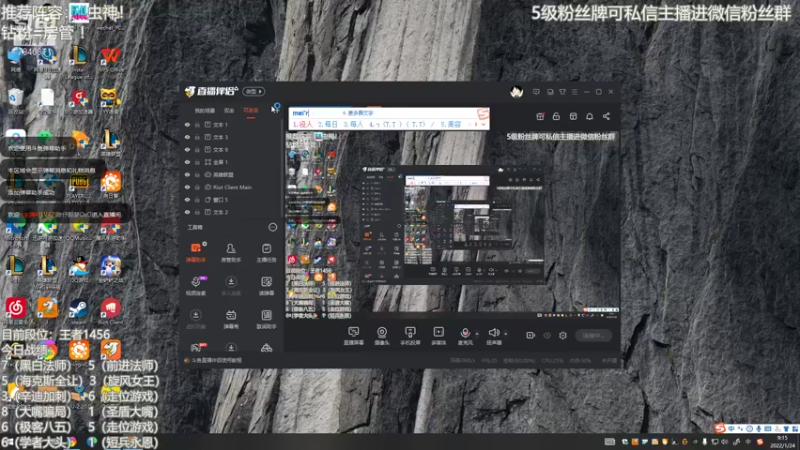
Task: Click the preview eye icon near settings gear
Action: tap(547, 335)
